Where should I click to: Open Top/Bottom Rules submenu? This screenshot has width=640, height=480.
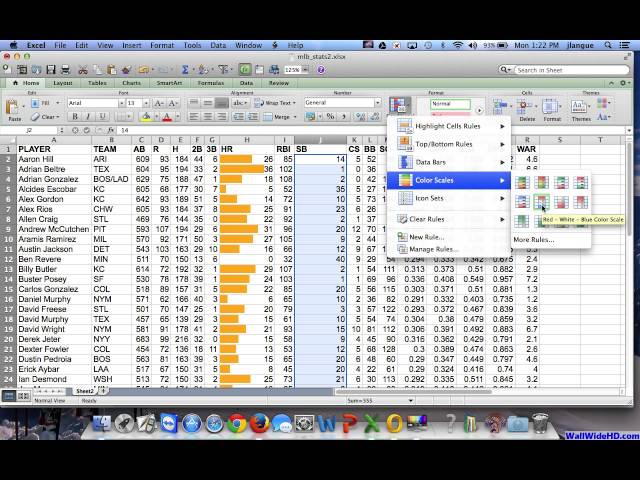[x=449, y=144]
